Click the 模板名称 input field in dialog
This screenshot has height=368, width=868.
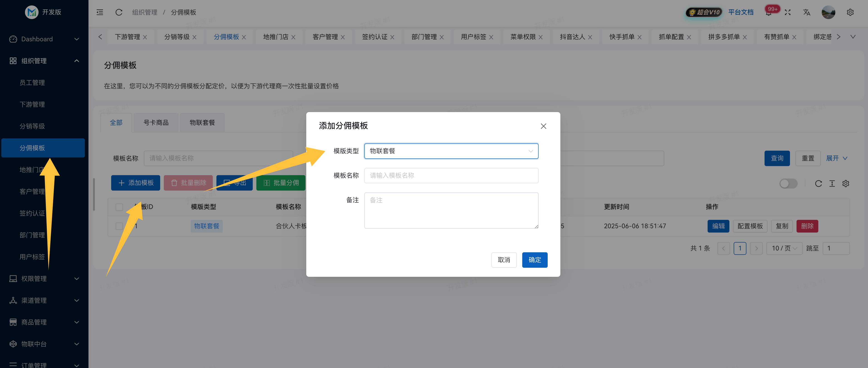(451, 176)
